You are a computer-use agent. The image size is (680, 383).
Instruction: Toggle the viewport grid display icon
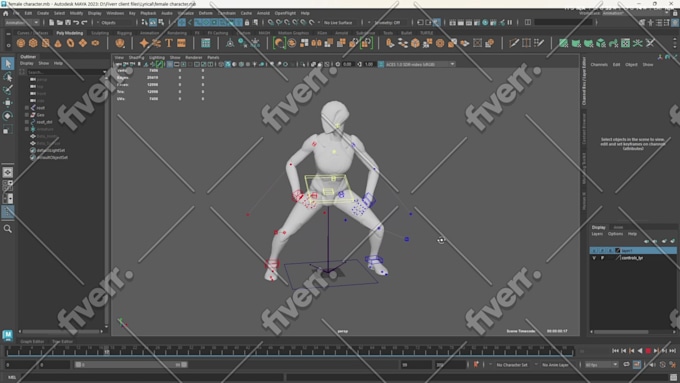click(x=170, y=64)
